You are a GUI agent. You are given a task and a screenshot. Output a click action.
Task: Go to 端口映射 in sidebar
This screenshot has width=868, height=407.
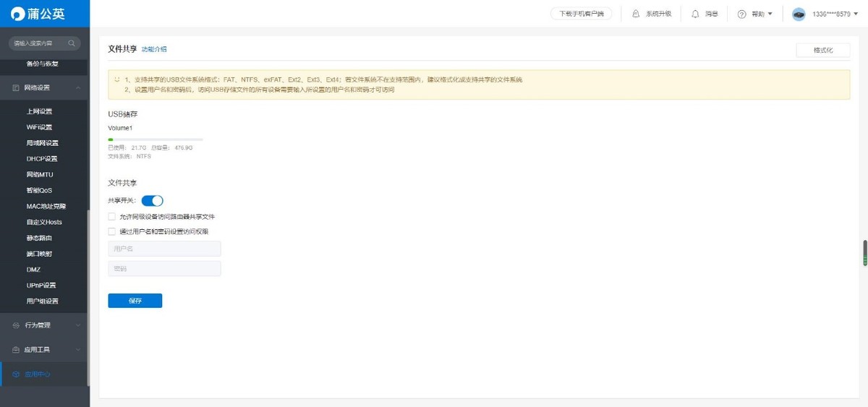coord(39,254)
